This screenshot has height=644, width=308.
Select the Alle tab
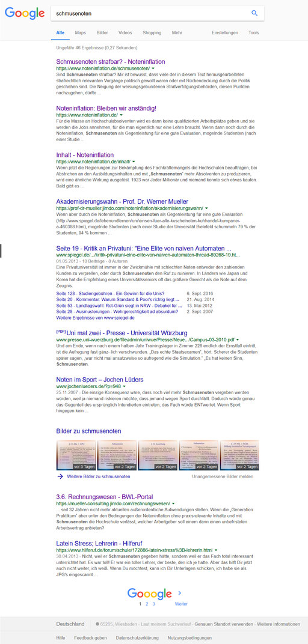(x=60, y=32)
